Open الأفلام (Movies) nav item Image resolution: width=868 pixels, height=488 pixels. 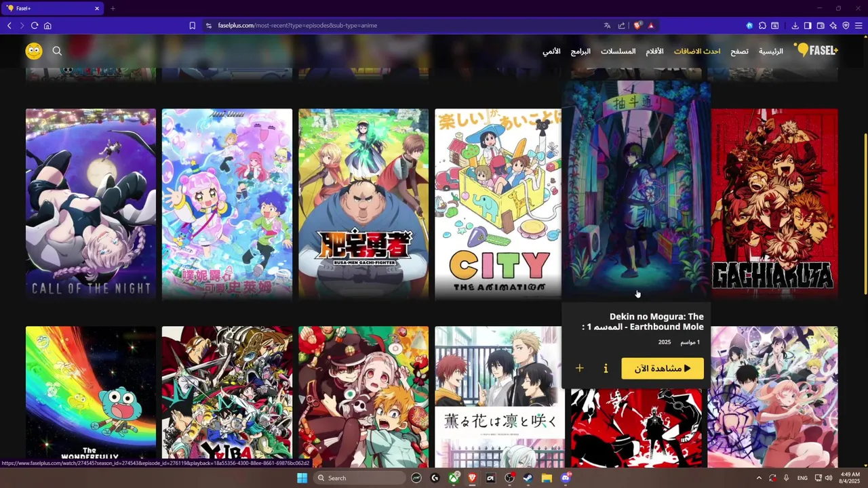pos(654,52)
